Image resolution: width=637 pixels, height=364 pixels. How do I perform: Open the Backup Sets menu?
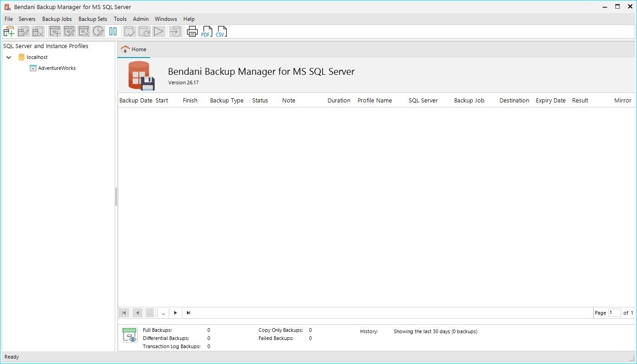(93, 19)
